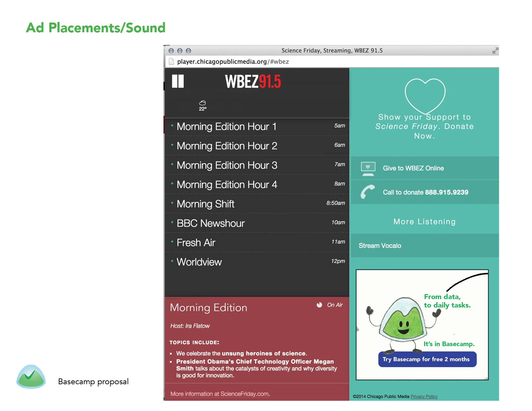Screen dimensions: 532x411
Task: Click the Morning Edition now-playing title
Action: point(209,308)
